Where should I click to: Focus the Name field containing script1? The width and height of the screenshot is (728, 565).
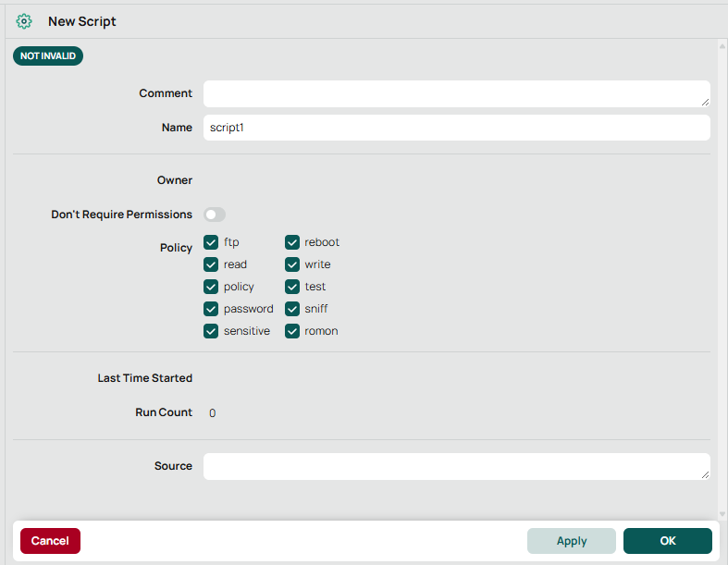click(455, 128)
